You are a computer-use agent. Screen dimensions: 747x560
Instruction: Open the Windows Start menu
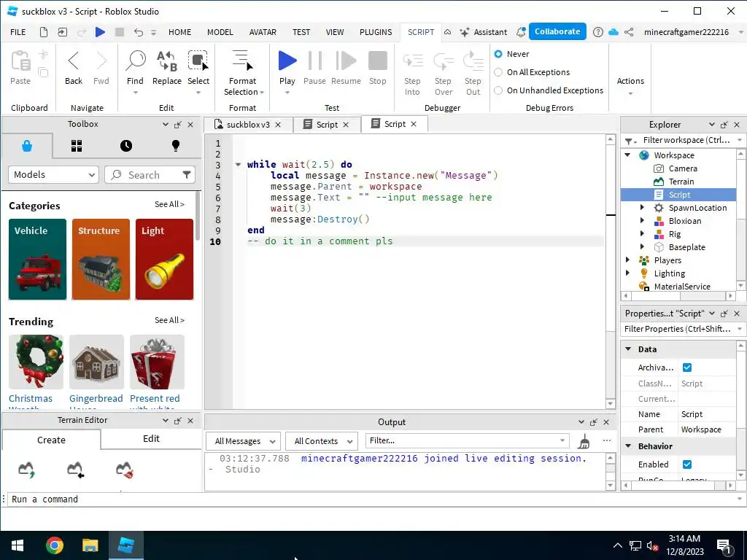click(18, 545)
